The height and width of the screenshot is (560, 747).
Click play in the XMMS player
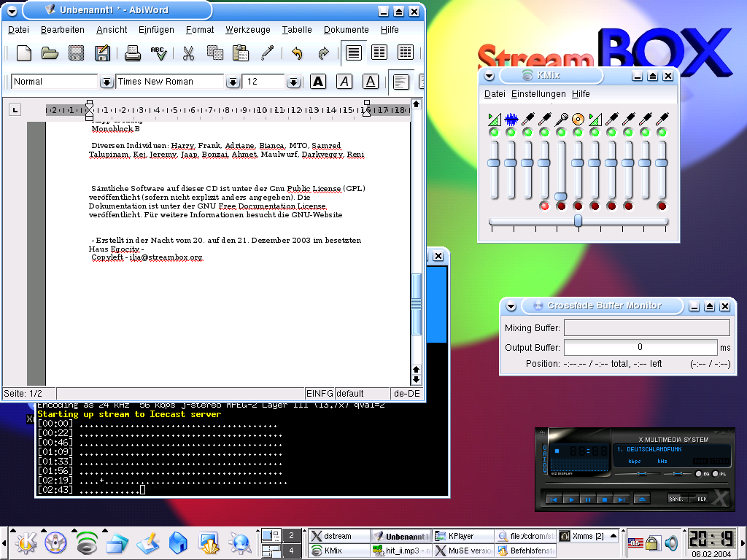coord(571,499)
